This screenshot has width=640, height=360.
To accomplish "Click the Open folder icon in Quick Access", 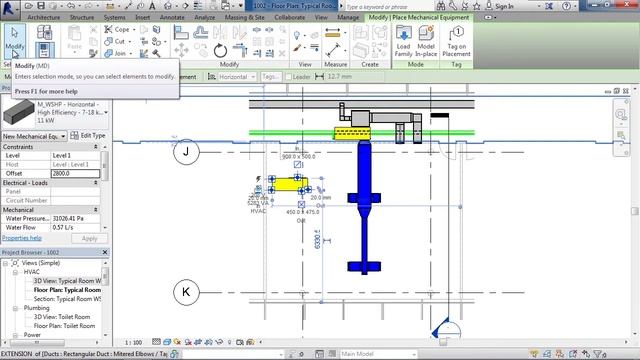I will coord(29,6).
